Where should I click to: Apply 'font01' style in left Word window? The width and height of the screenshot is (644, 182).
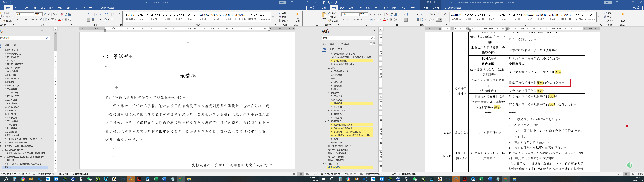[143, 17]
